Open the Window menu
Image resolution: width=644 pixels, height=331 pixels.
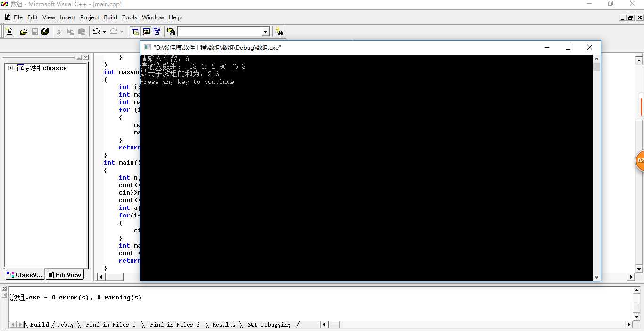[153, 17]
